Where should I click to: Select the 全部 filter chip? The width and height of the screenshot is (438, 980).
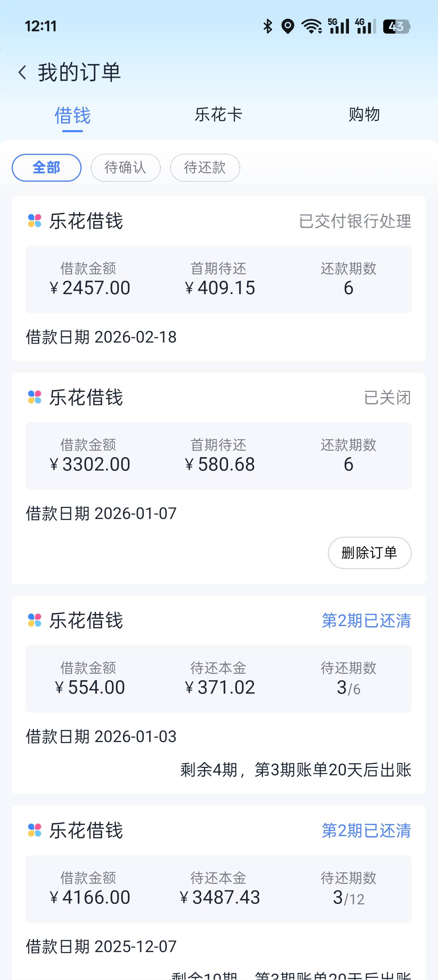(46, 167)
